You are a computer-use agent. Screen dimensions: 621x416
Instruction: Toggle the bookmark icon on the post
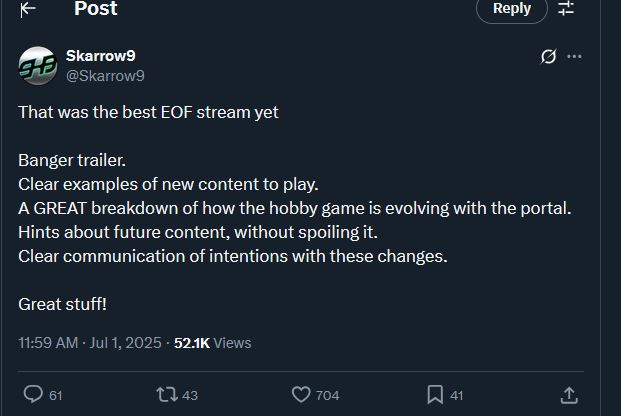click(435, 395)
